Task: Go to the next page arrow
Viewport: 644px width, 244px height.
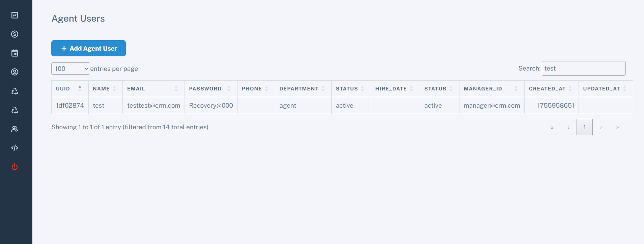Action: pyautogui.click(x=601, y=128)
